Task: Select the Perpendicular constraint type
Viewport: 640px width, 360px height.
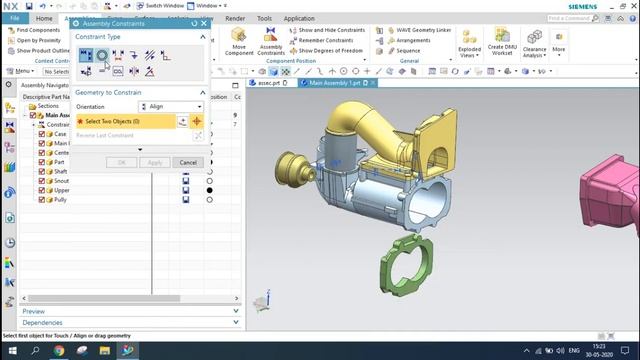Action: click(x=165, y=55)
